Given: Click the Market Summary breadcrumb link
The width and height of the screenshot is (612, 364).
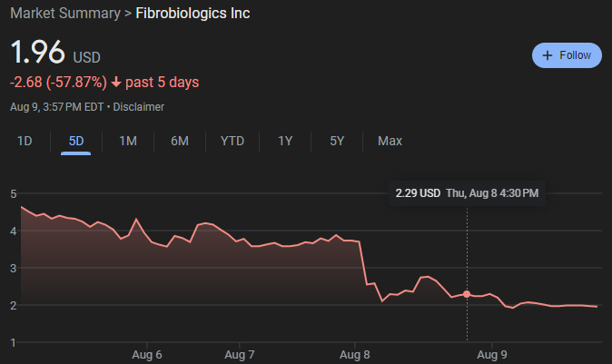Looking at the screenshot, I should pyautogui.click(x=65, y=14).
